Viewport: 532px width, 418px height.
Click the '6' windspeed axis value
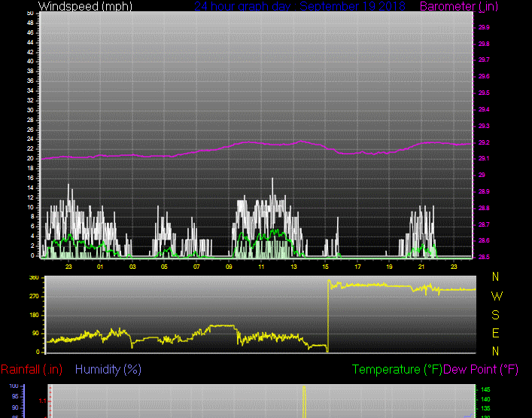coord(32,227)
